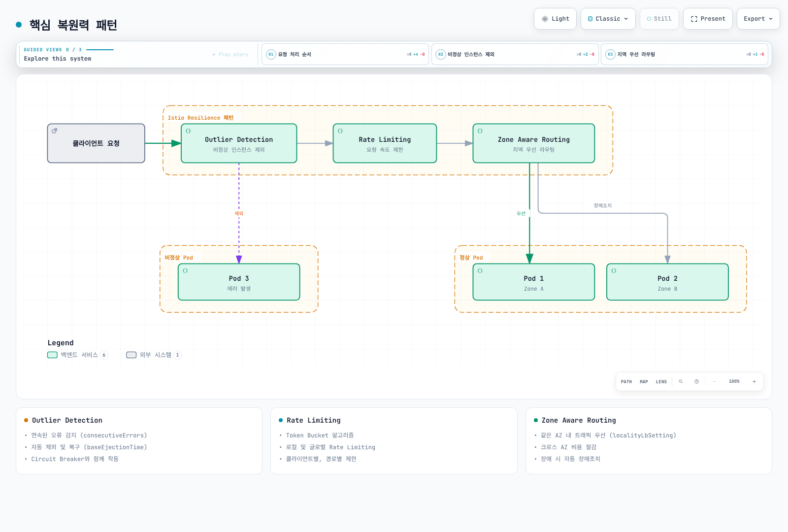The image size is (788, 532).
Task: Switch to the MAP mode tab
Action: point(644,382)
